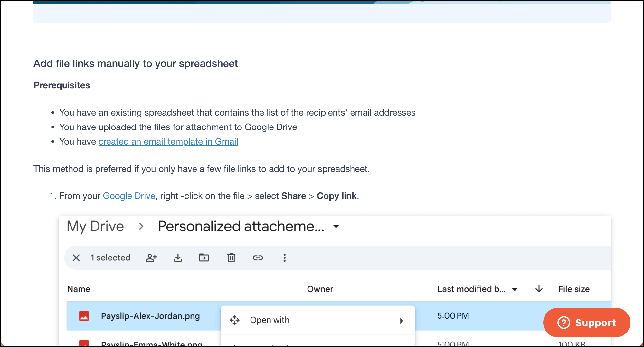Click the red Payslip-Alex-Jordan.png image icon
Image resolution: width=644 pixels, height=347 pixels.
tap(84, 316)
